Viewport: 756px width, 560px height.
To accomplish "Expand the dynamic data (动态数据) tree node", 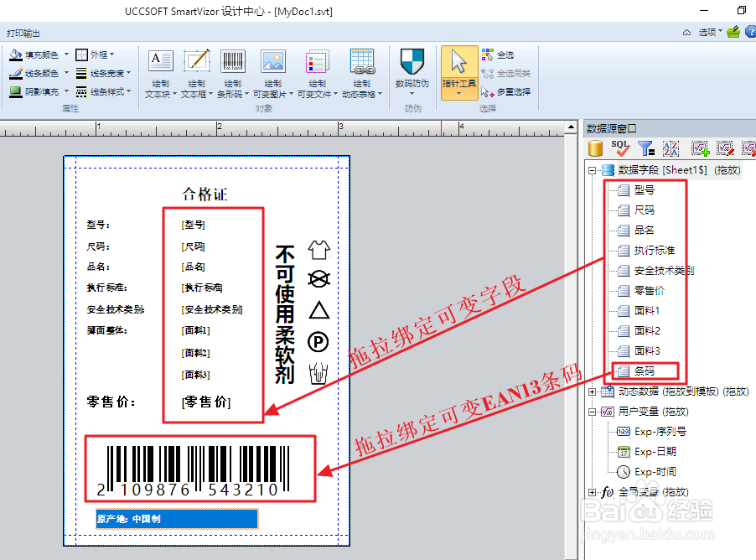I will click(x=592, y=391).
